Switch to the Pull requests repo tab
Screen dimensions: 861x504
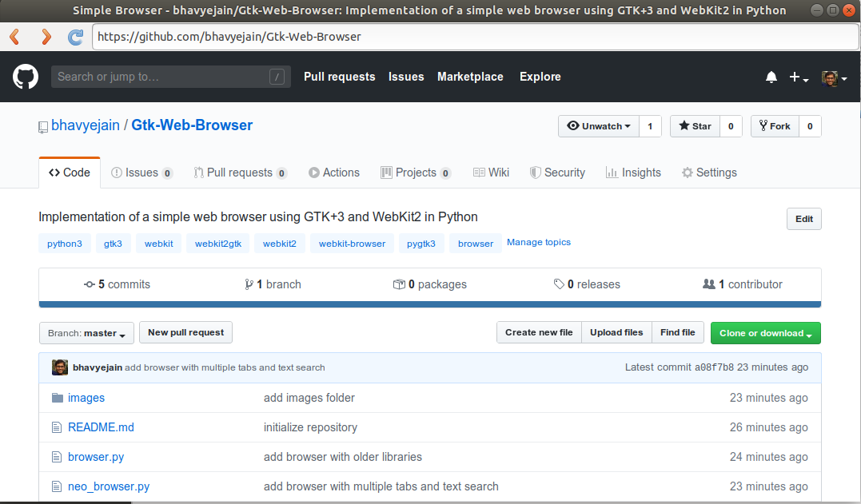[x=241, y=173]
